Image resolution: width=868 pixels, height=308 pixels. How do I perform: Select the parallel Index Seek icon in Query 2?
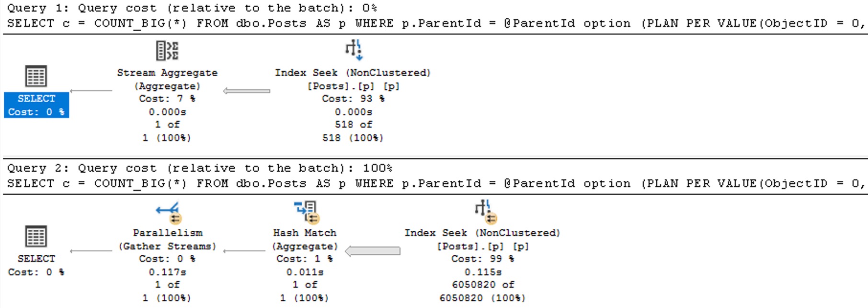pos(485,212)
